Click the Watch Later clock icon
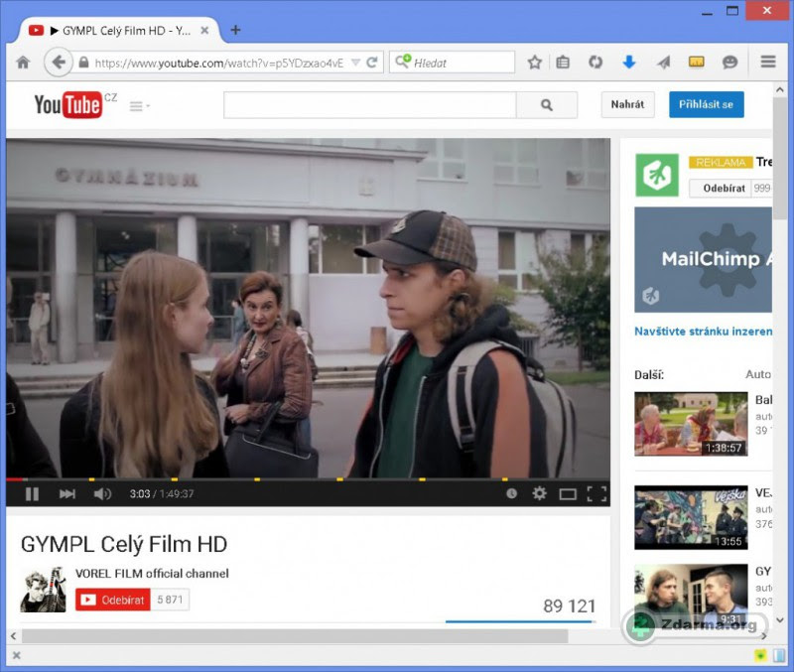This screenshot has width=794, height=672. (x=511, y=493)
